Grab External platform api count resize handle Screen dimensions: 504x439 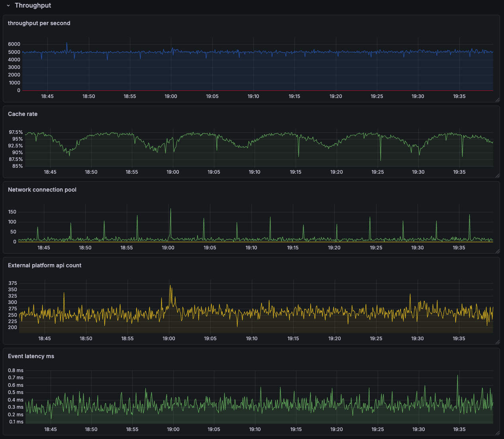pos(498,342)
